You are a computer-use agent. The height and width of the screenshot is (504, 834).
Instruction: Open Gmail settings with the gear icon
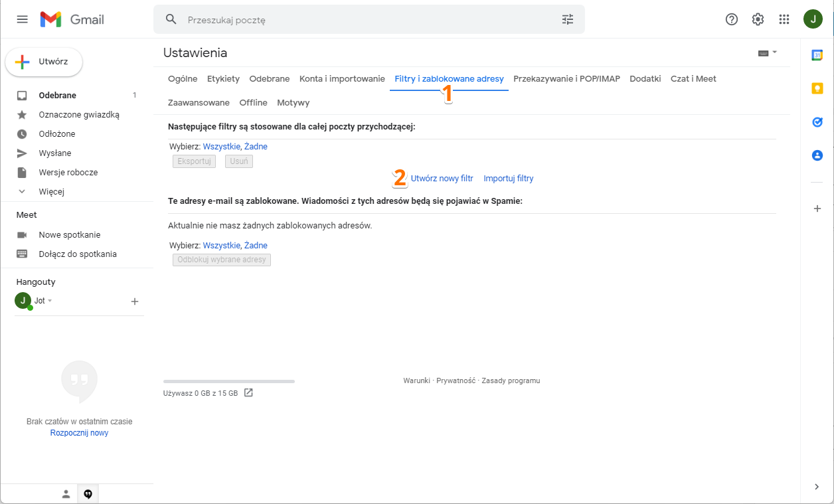pos(758,19)
